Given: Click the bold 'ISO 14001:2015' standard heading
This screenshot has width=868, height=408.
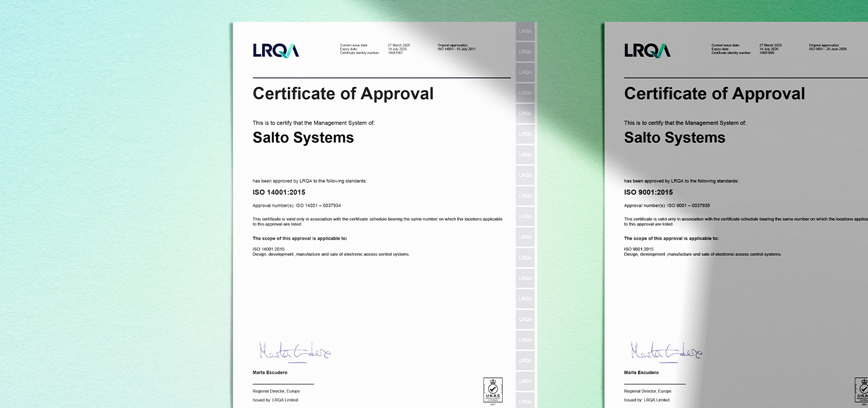Looking at the screenshot, I should [x=279, y=192].
